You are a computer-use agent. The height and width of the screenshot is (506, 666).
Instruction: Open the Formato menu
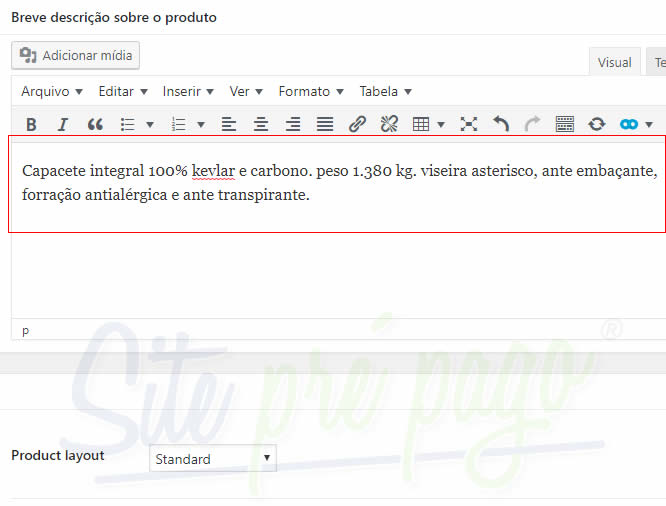coord(311,91)
